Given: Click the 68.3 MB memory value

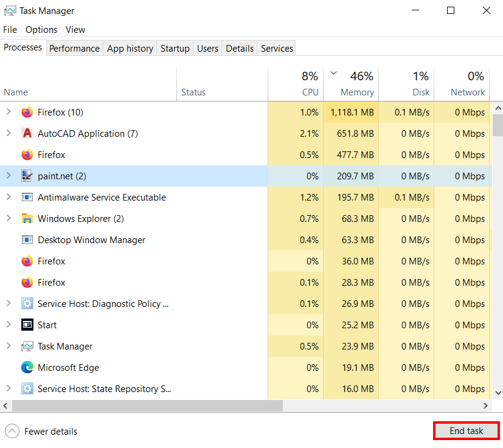Looking at the screenshot, I should point(358,219).
